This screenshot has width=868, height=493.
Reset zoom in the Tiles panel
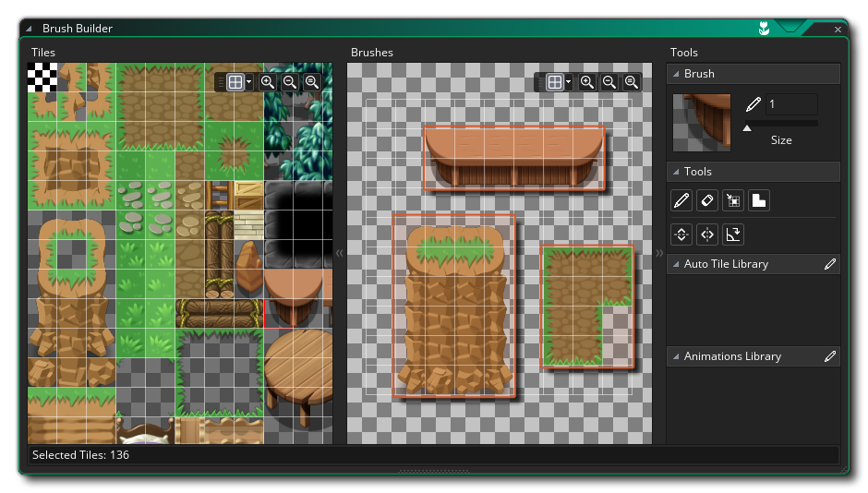point(312,82)
